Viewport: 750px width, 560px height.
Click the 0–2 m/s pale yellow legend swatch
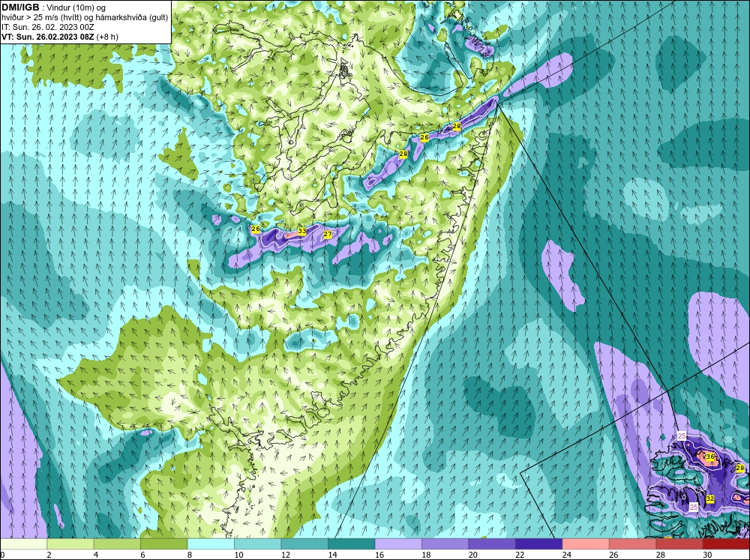pyautogui.click(x=23, y=544)
